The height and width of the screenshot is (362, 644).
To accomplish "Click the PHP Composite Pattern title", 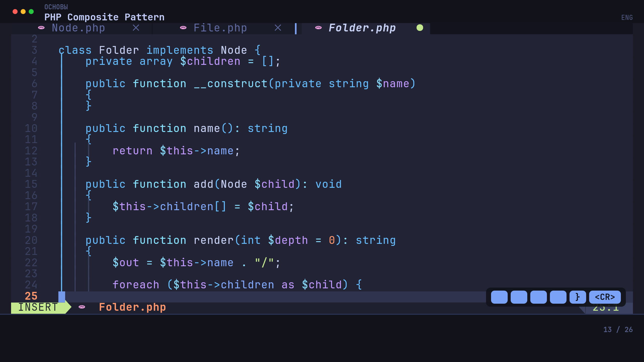I will coord(104,17).
